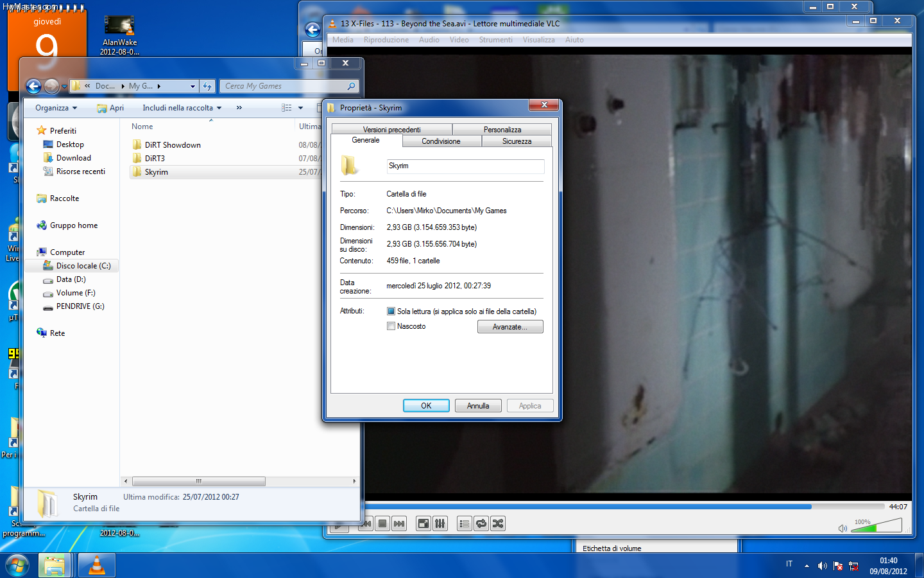Screen dimensions: 924x578
Task: Open view options dropdown arrow
Action: tap(300, 108)
